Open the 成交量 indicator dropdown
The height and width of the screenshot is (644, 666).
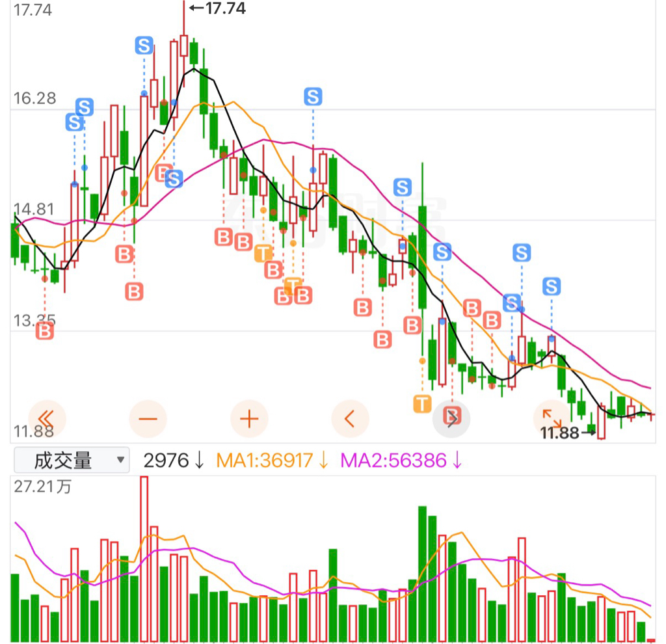pos(72,460)
